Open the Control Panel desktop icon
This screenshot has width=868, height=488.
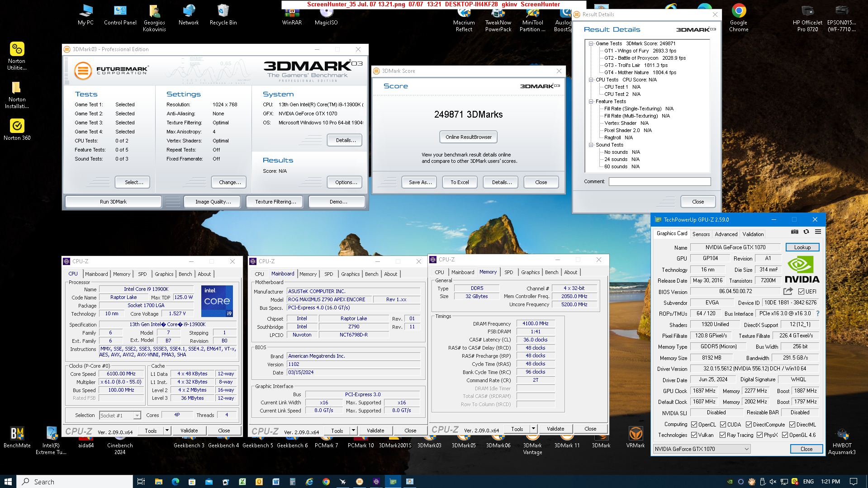coord(120,14)
